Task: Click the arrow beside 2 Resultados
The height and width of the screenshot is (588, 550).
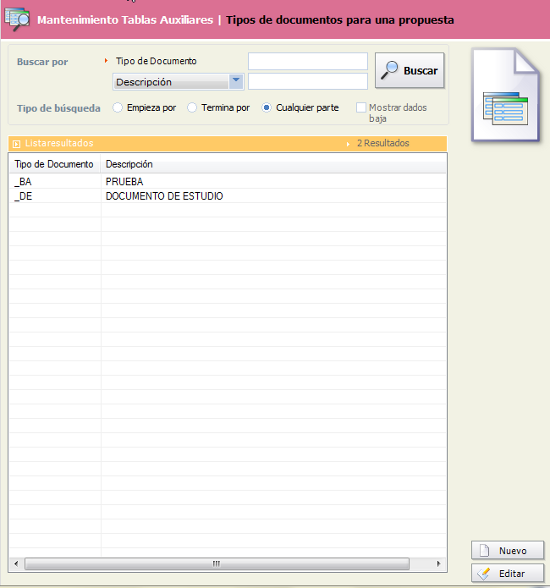Action: coord(348,144)
